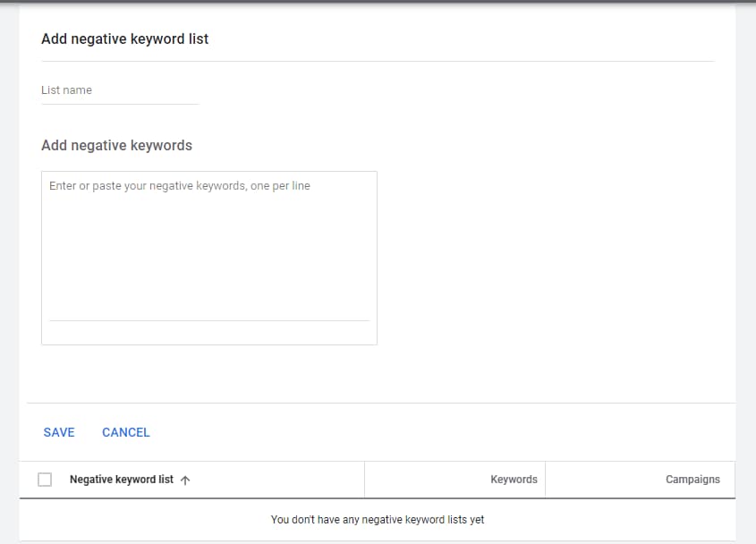Click the ascending sort arrow icon
The width and height of the screenshot is (756, 544).
(x=185, y=480)
